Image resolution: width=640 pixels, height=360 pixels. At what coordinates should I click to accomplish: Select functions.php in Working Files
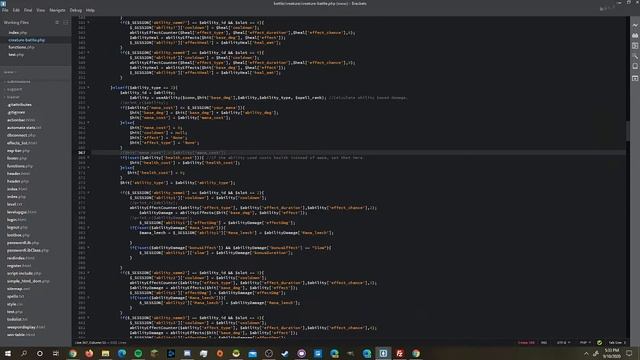pyautogui.click(x=21, y=47)
